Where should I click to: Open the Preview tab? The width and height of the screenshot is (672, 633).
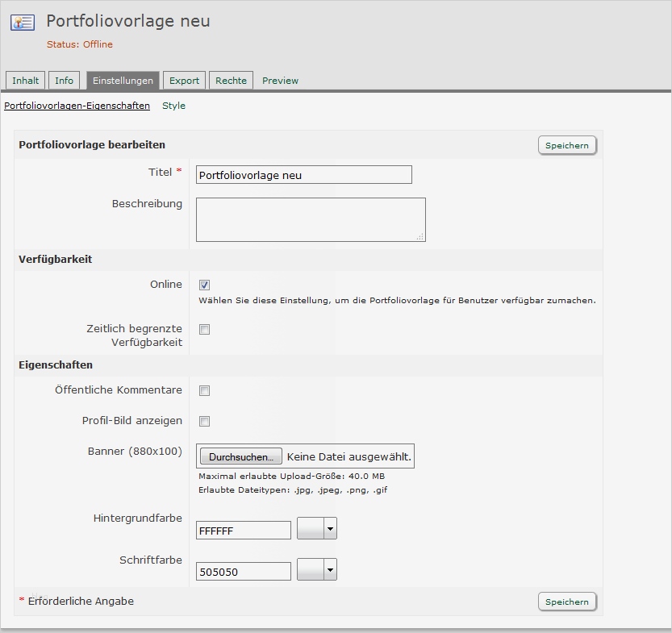pyautogui.click(x=279, y=80)
